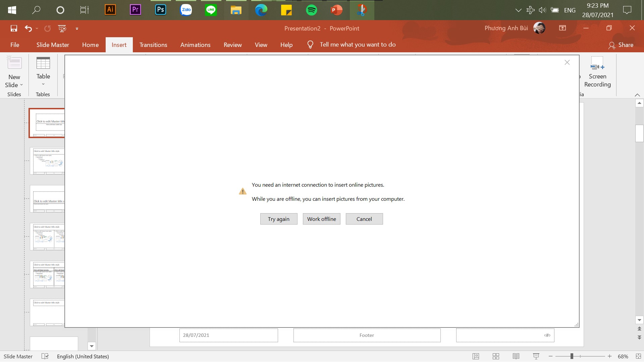Click the Redo icon in Quick Access
This screenshot has width=644, height=362.
(48, 28)
